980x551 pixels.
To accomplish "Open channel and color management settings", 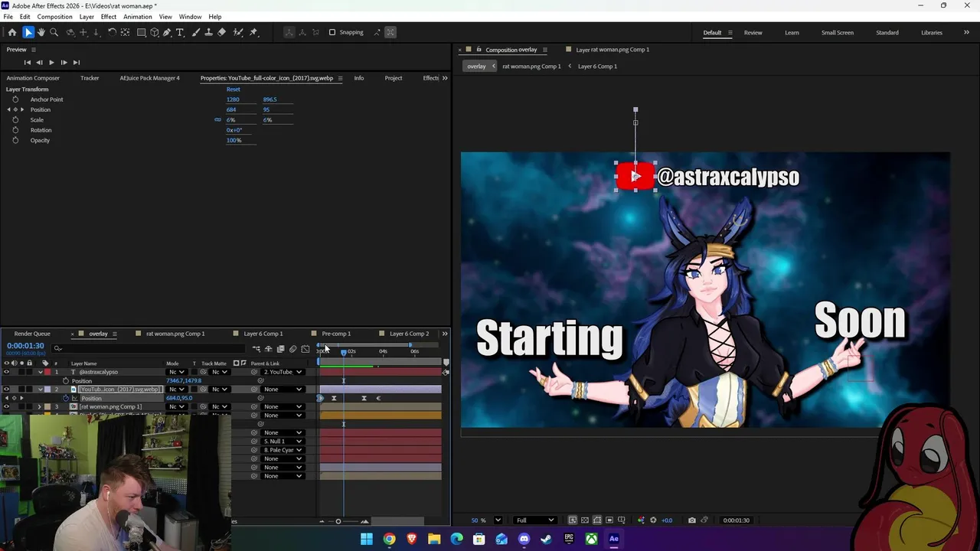I will coord(641,520).
